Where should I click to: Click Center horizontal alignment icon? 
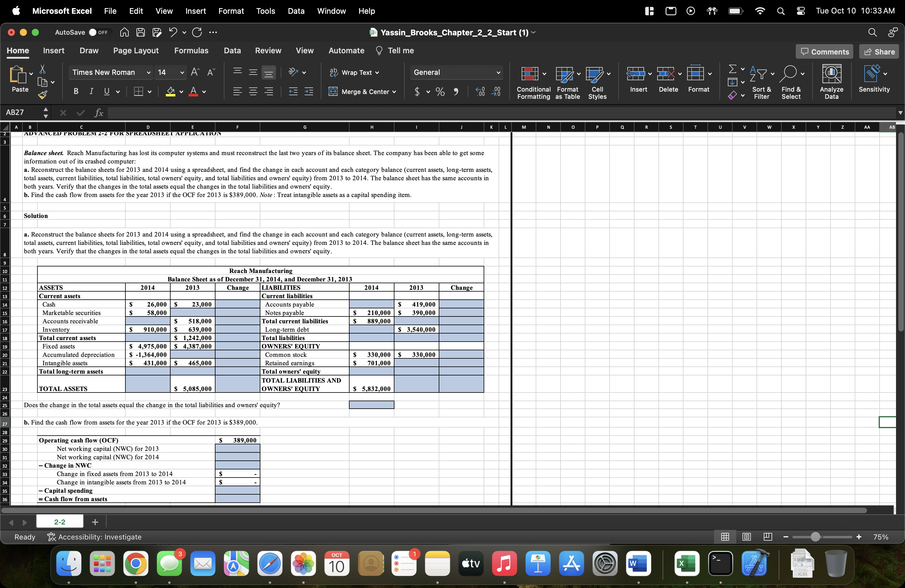coord(253,91)
